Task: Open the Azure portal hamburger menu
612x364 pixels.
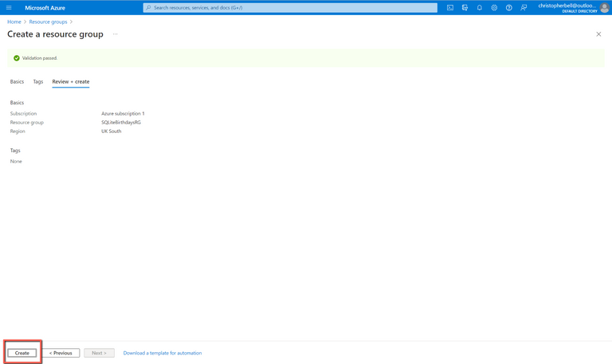Action: tap(9, 8)
